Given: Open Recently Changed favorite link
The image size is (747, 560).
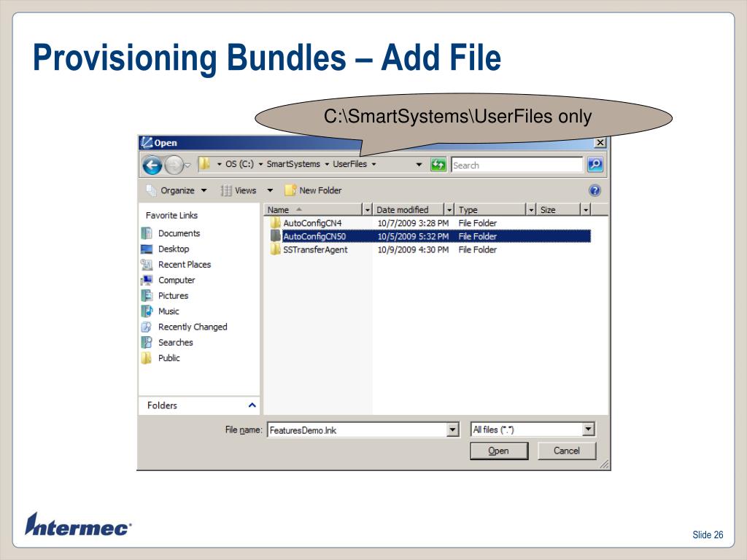Looking at the screenshot, I should click(x=193, y=327).
